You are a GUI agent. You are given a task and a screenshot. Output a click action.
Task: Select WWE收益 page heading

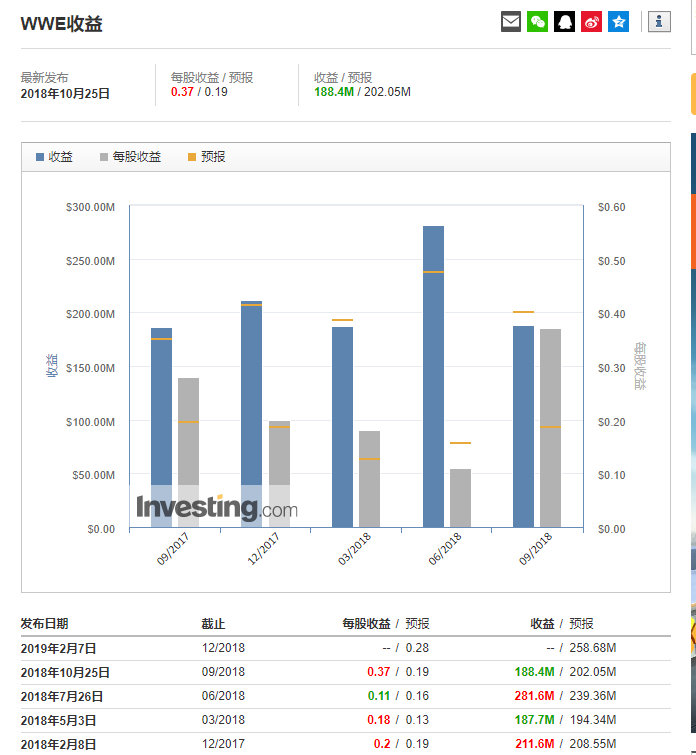pos(62,24)
